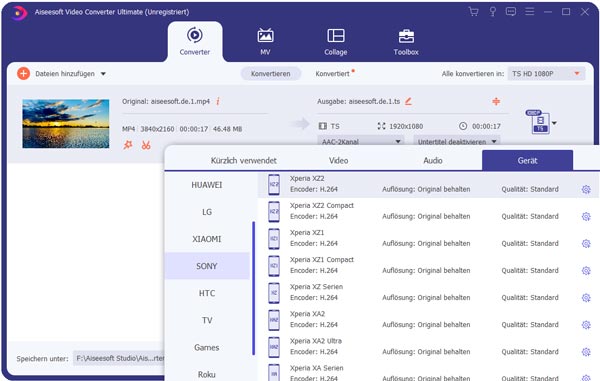Select the Gerät tab
600x381 pixels.
point(527,160)
